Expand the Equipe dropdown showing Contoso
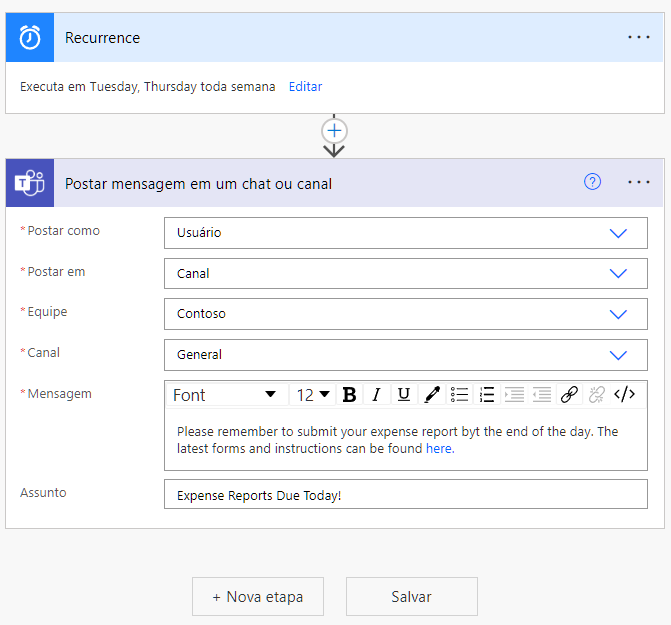 pos(618,314)
